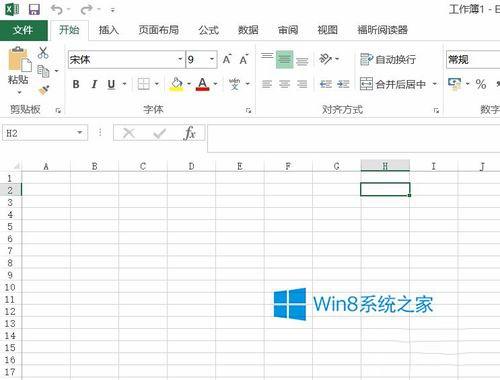Apply percent style
This screenshot has width=500, height=380.
click(481, 84)
